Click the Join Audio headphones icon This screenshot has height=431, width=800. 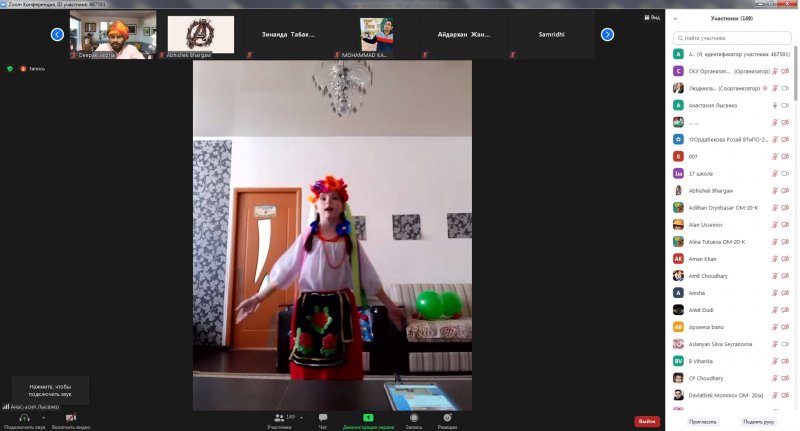tap(24, 418)
